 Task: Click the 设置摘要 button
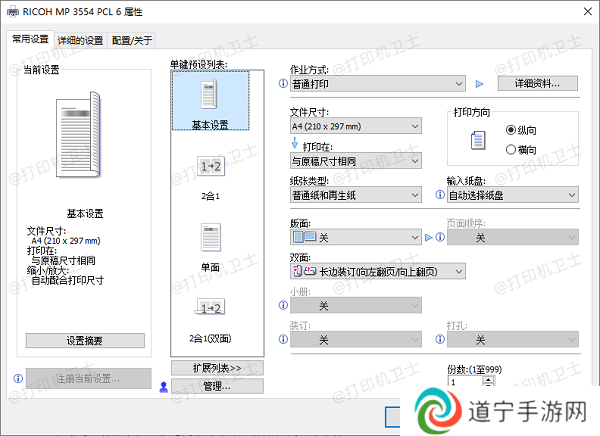point(85,340)
